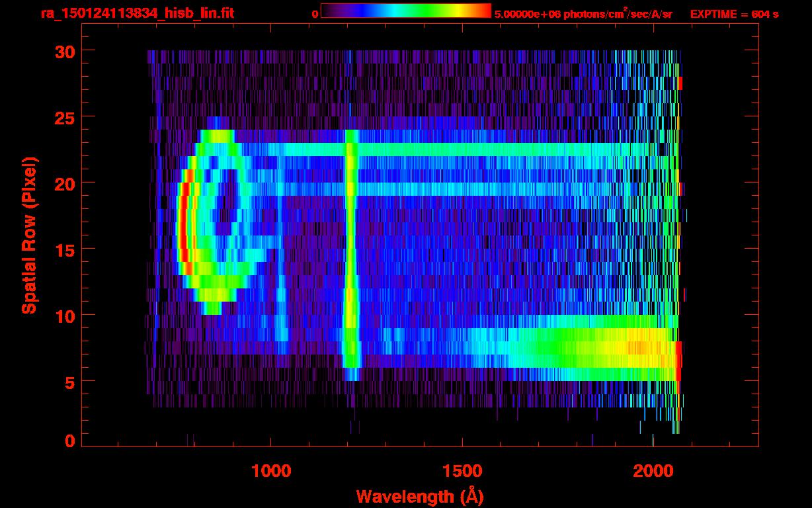Click the y-axis tick label 20
Image resolution: width=812 pixels, height=508 pixels.
pos(63,183)
